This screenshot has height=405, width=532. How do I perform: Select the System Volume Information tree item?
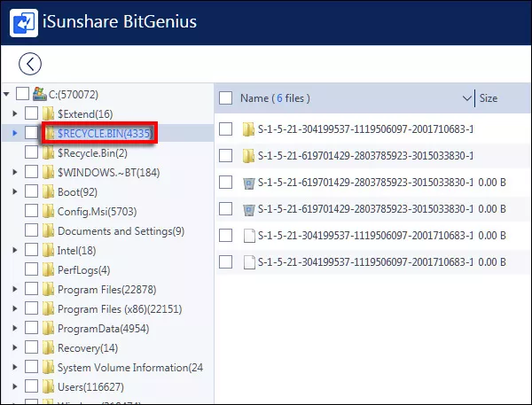tap(130, 368)
